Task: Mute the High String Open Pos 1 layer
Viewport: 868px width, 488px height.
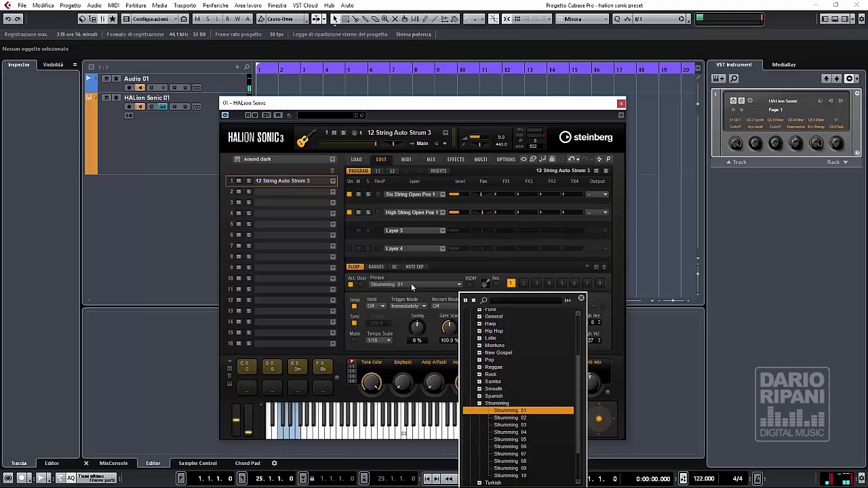Action: click(x=359, y=212)
